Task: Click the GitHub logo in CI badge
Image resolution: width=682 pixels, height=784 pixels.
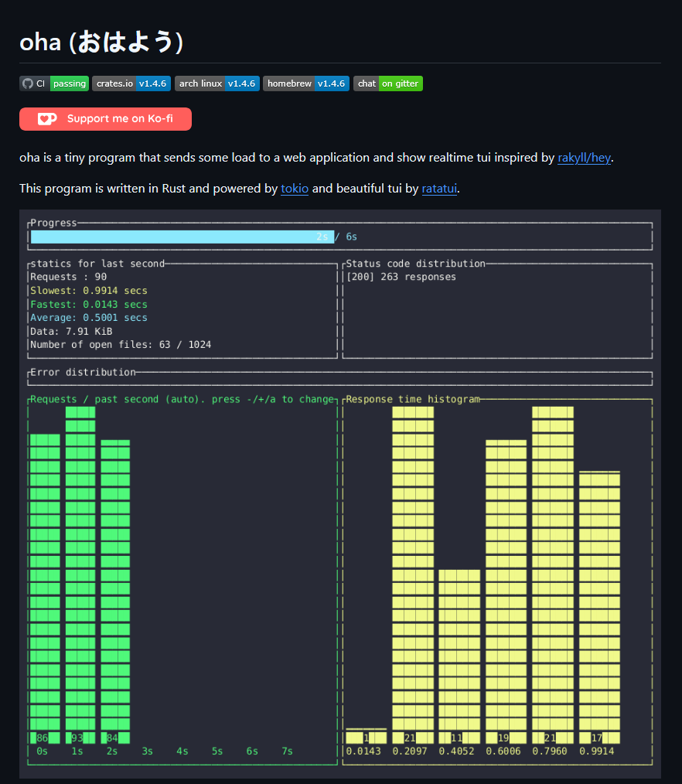Action: tap(28, 84)
